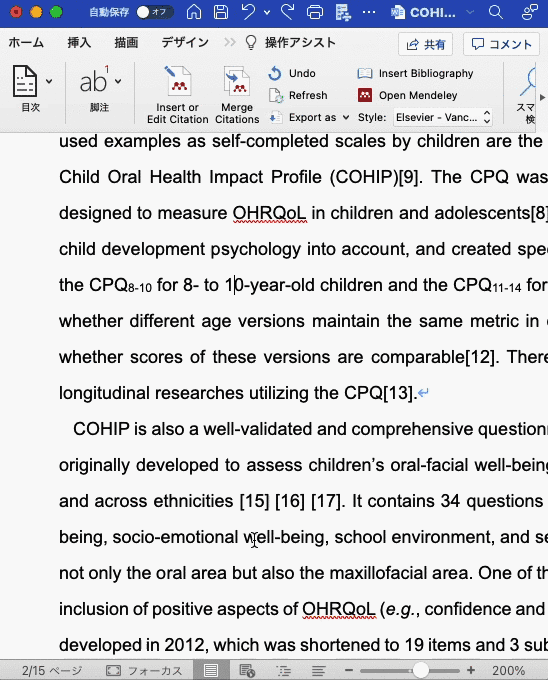Click the word longitudinal
The image size is (548, 680).
coord(104,393)
